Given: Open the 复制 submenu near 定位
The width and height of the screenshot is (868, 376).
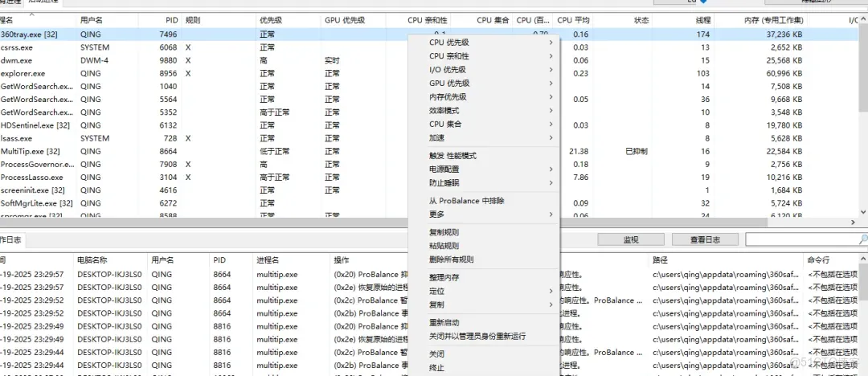Looking at the screenshot, I should point(483,304).
